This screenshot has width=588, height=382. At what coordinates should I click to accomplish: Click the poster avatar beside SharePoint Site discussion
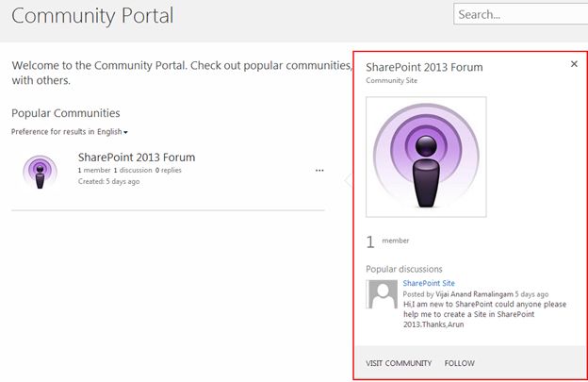click(x=382, y=294)
